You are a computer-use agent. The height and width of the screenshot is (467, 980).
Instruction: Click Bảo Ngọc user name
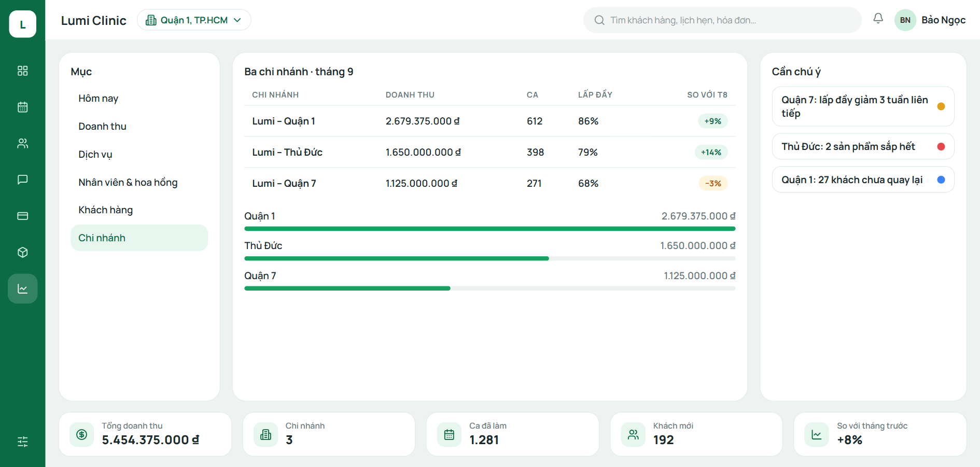pos(943,20)
